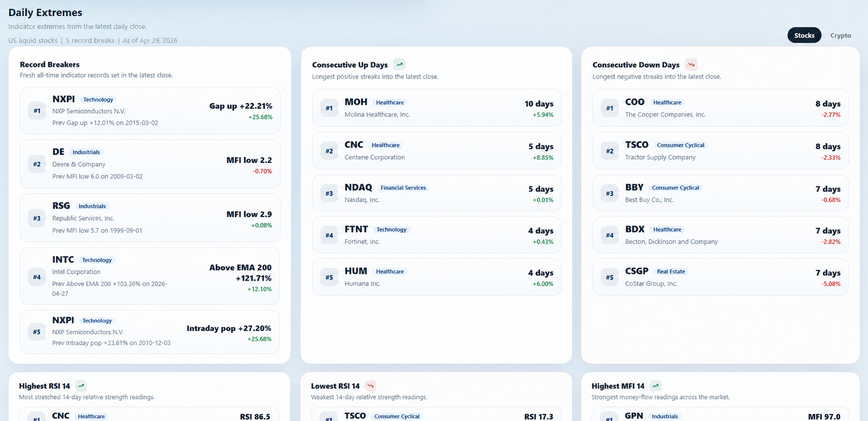Viewport: 868px width, 421px height.
Task: Click the BBY ticker symbol
Action: [634, 187]
